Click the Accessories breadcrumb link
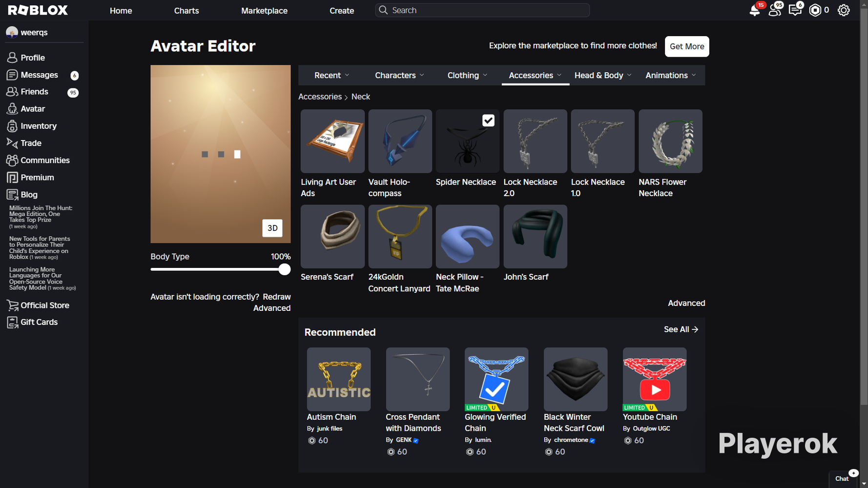Image resolution: width=868 pixels, height=488 pixels. point(320,97)
